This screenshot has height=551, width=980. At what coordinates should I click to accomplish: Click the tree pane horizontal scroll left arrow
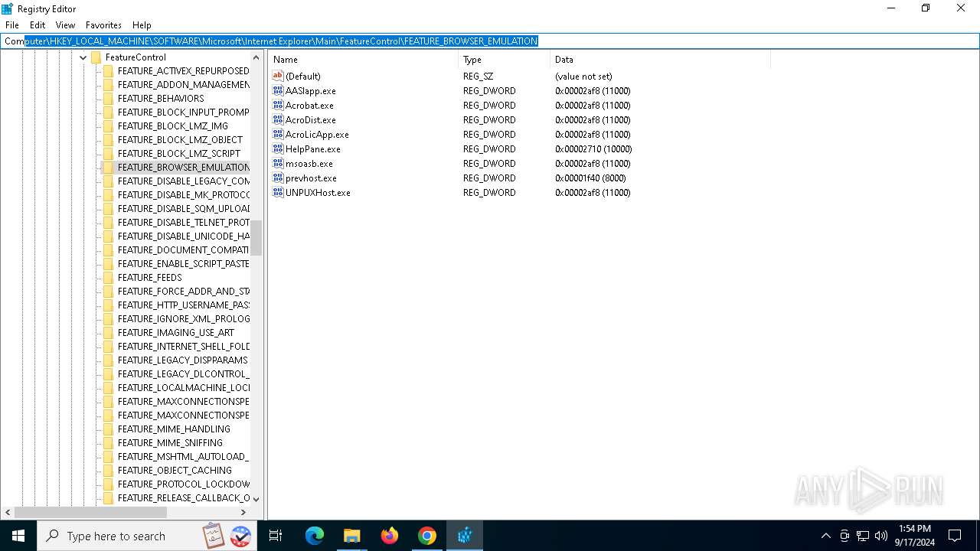[x=8, y=512]
